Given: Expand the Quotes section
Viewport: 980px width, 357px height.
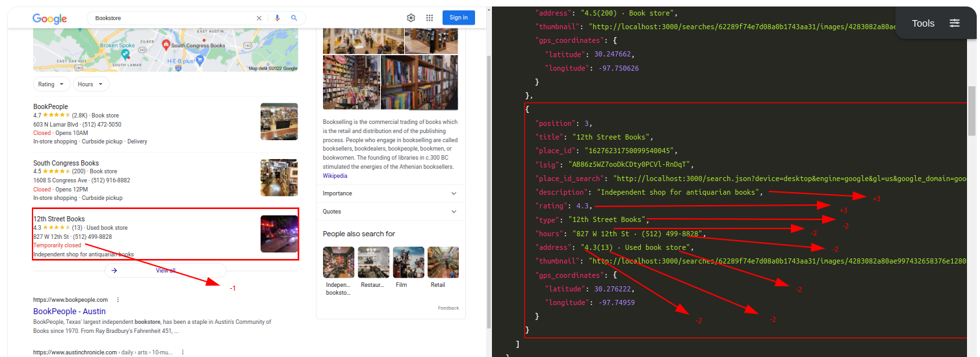Looking at the screenshot, I should point(391,212).
